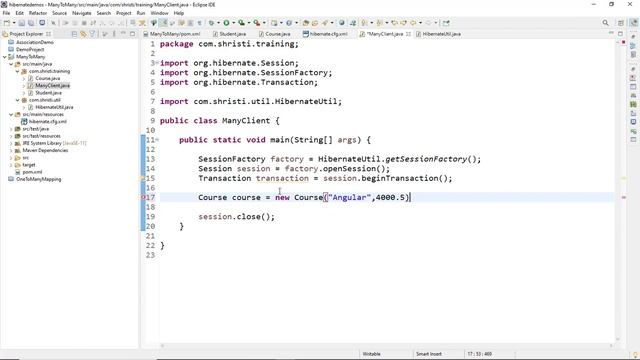Viewport: 640px width, 360px height.
Task: Open the New wizard dropdown arrow
Action: point(13,23)
